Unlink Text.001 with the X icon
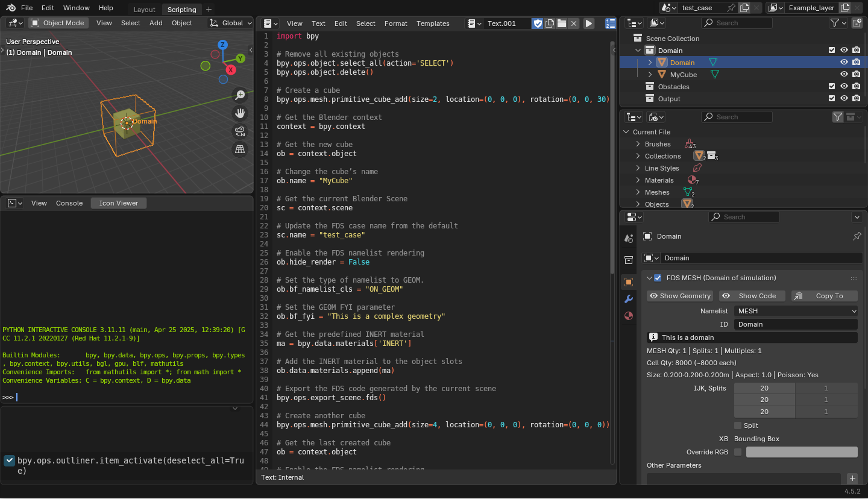 click(574, 24)
